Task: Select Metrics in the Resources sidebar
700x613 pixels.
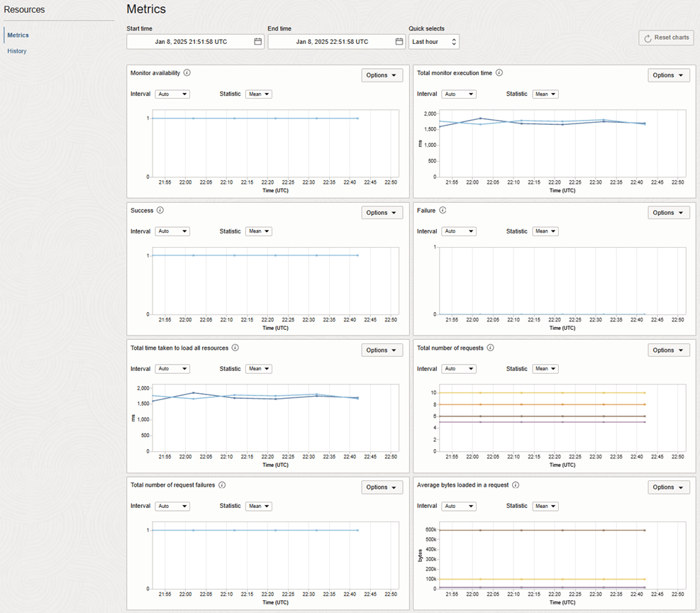Action: [18, 35]
